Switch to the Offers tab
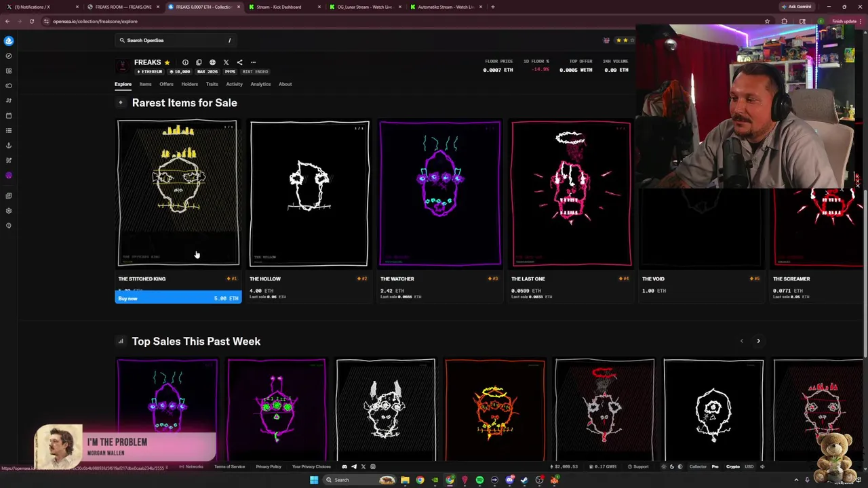The height and width of the screenshot is (488, 868). pos(166,84)
